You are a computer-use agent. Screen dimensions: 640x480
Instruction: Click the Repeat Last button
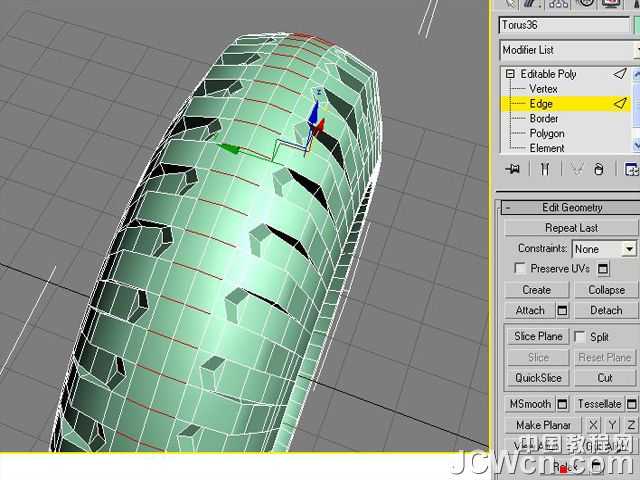click(x=571, y=228)
